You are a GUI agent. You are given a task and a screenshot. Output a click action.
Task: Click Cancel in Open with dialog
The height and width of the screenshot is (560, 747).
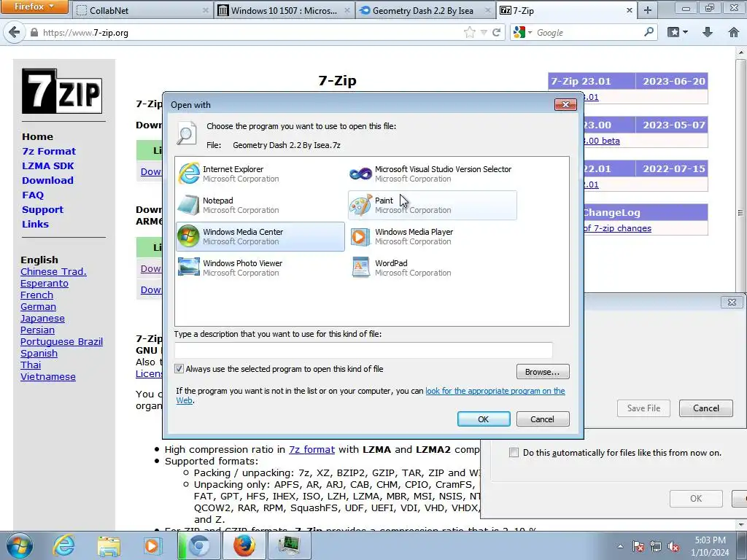[x=543, y=419]
